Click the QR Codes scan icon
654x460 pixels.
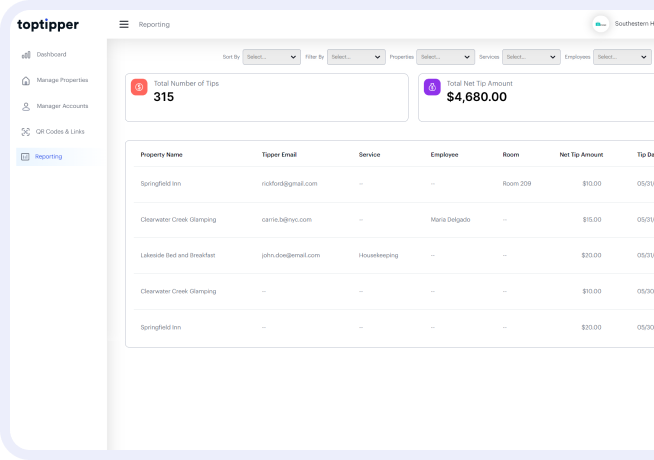[26, 131]
